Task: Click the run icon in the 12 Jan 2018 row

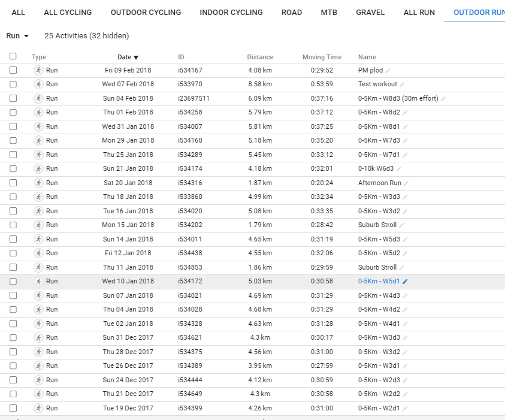Action: (39, 253)
